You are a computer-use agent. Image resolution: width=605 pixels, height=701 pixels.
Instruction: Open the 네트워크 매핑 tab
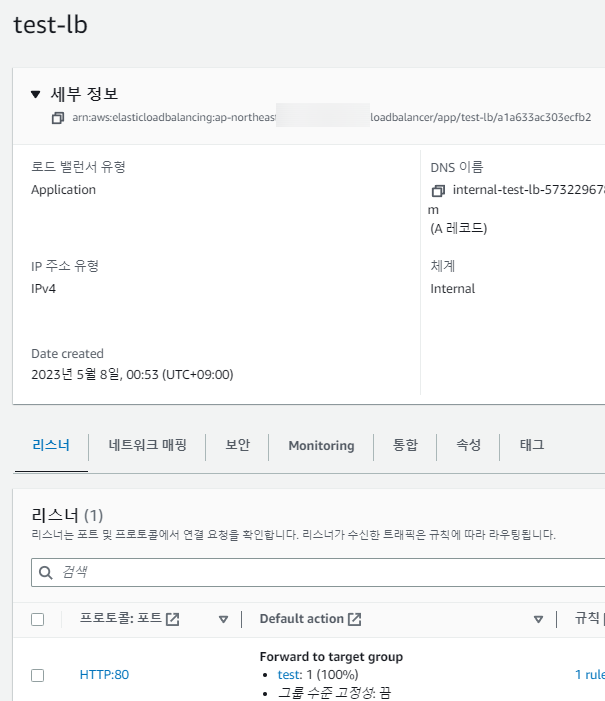[x=147, y=445]
